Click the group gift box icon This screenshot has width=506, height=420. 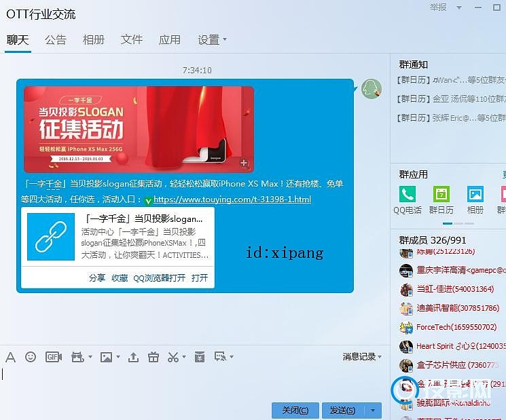[x=153, y=357]
